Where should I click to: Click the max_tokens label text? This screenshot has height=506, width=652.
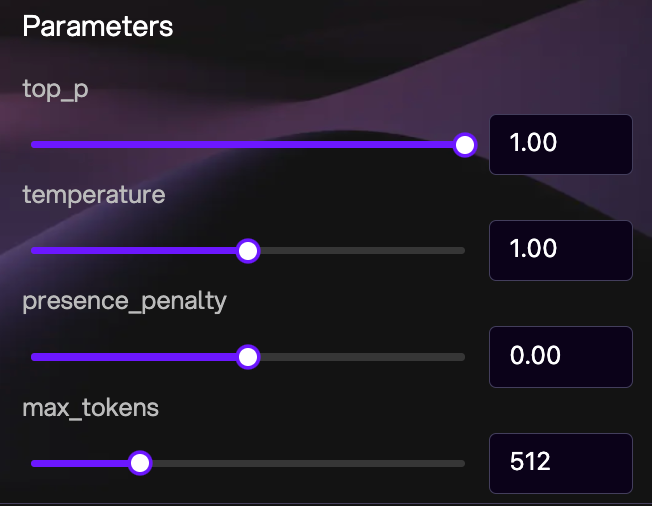tap(91, 407)
